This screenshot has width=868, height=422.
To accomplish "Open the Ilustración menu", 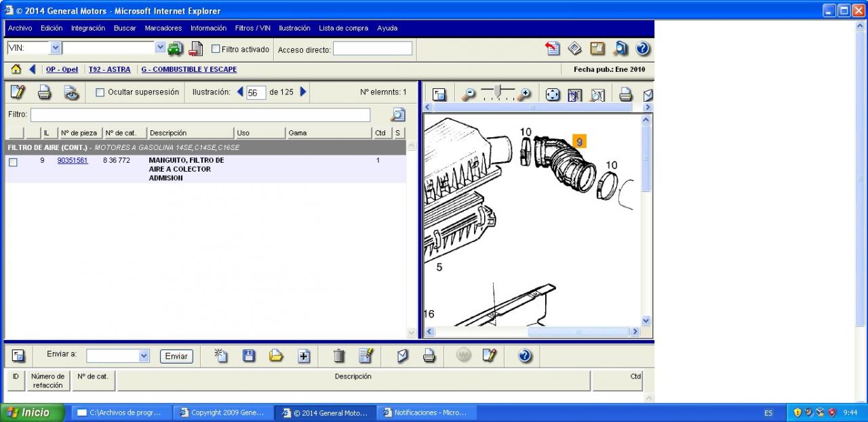I will click(x=294, y=28).
